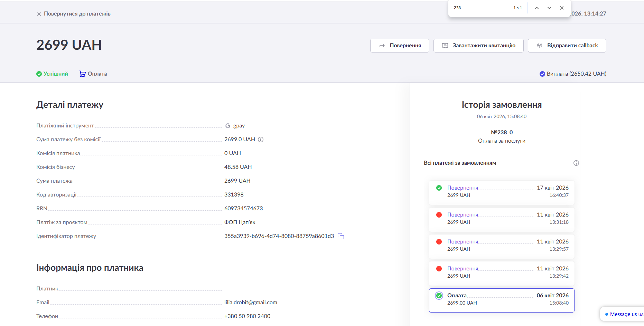Close the find-in-page search bar
The image size is (644, 326).
coord(562,8)
